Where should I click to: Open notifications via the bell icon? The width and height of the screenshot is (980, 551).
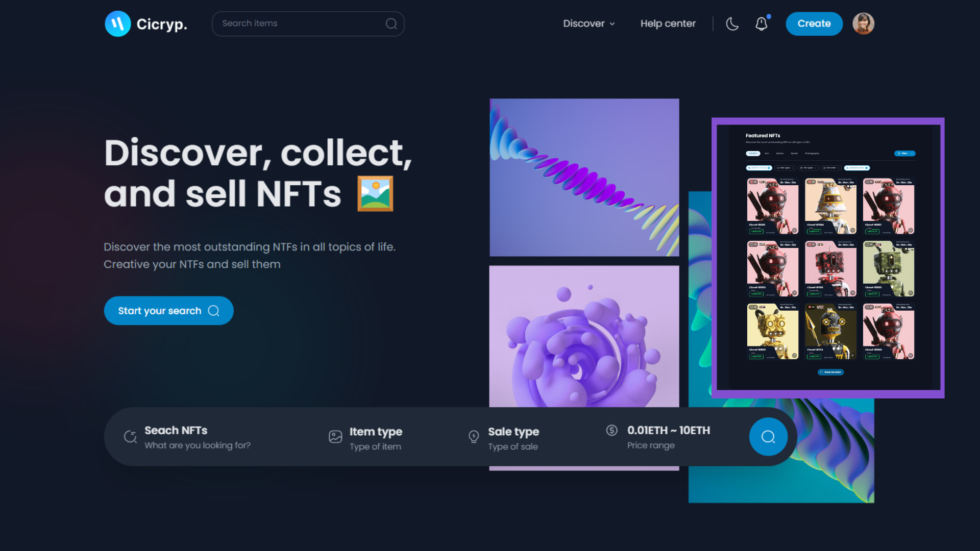tap(762, 23)
